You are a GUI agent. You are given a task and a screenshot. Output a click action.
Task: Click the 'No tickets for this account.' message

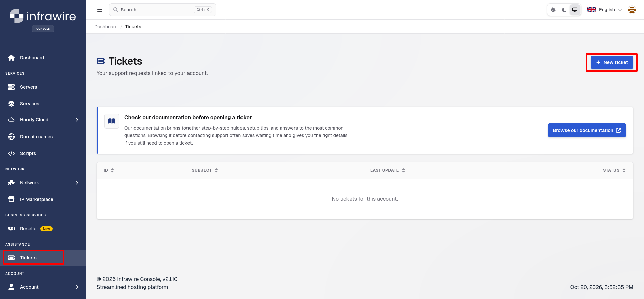(365, 199)
